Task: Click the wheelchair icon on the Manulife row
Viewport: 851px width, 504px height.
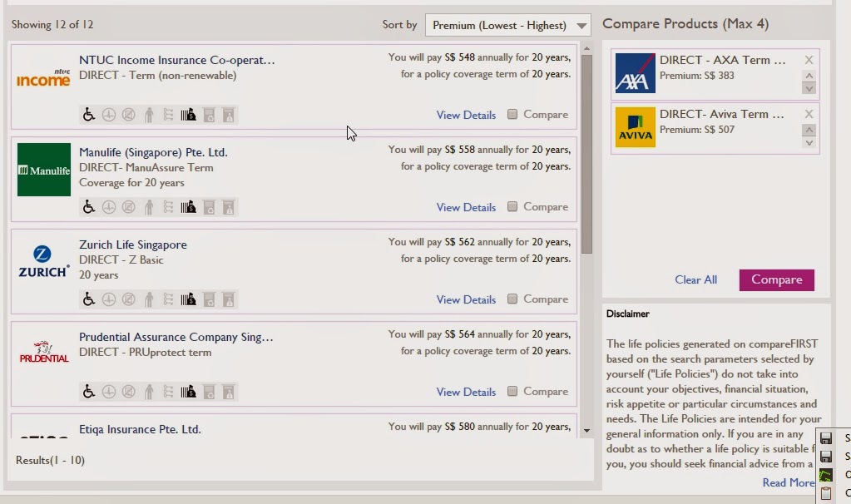Action: coord(88,207)
